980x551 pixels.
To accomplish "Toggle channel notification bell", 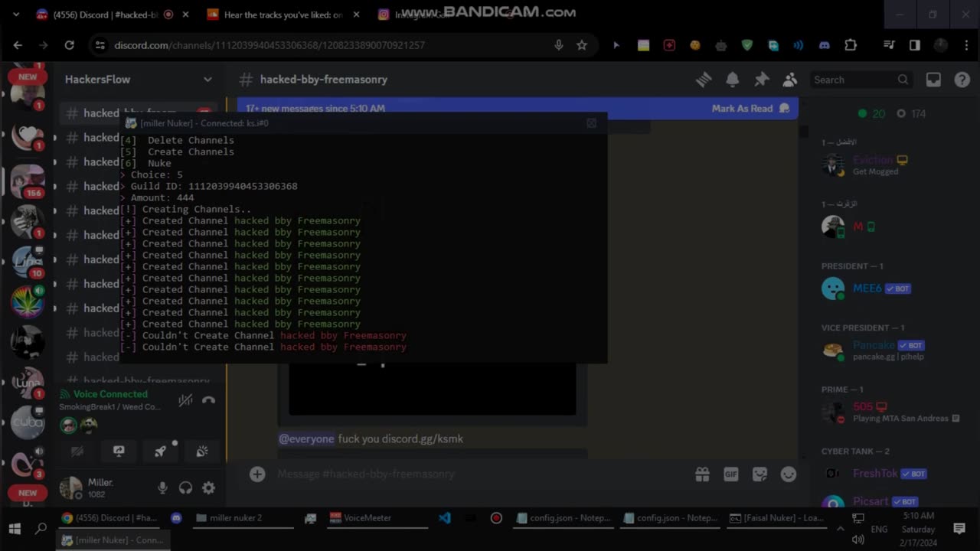I will click(x=733, y=80).
